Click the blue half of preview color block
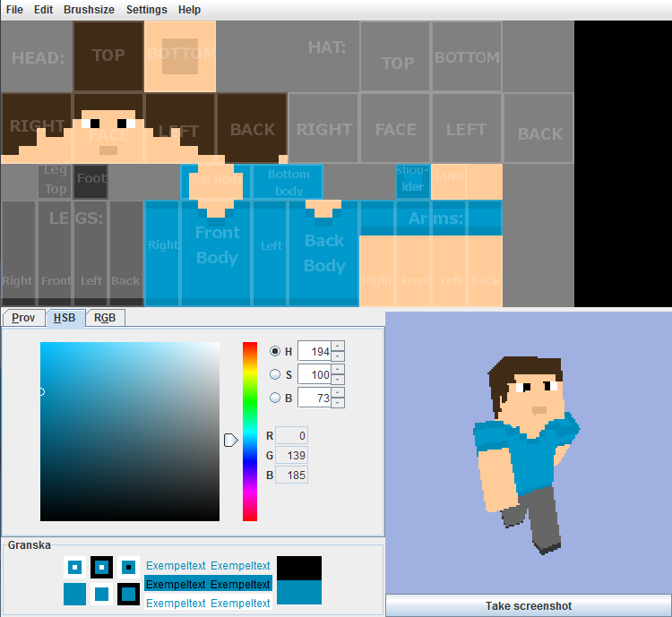Image resolution: width=672 pixels, height=617 pixels. [299, 592]
